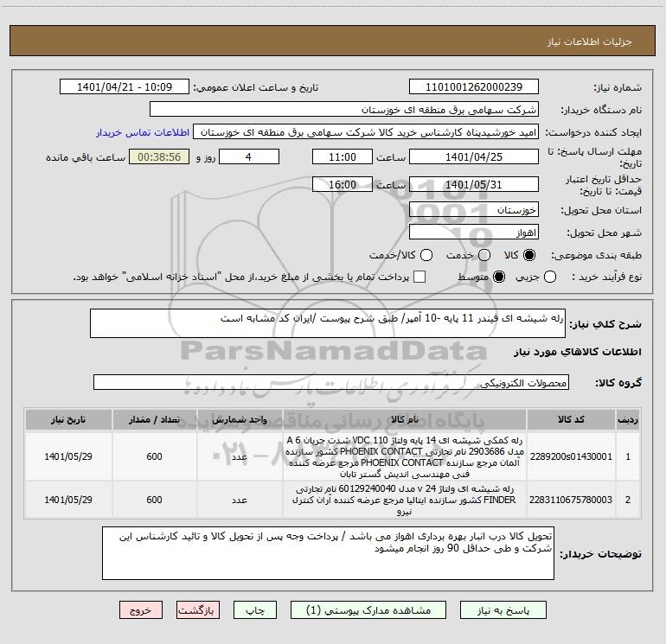Click the پاسخ به نیاز button
Viewport: 666px width, 644px height.
point(503,610)
